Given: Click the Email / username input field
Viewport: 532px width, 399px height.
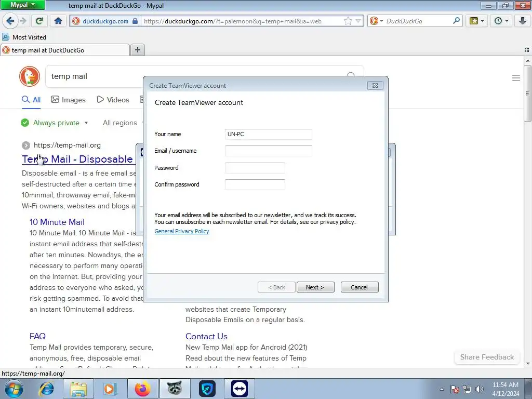Looking at the screenshot, I should 269,151.
